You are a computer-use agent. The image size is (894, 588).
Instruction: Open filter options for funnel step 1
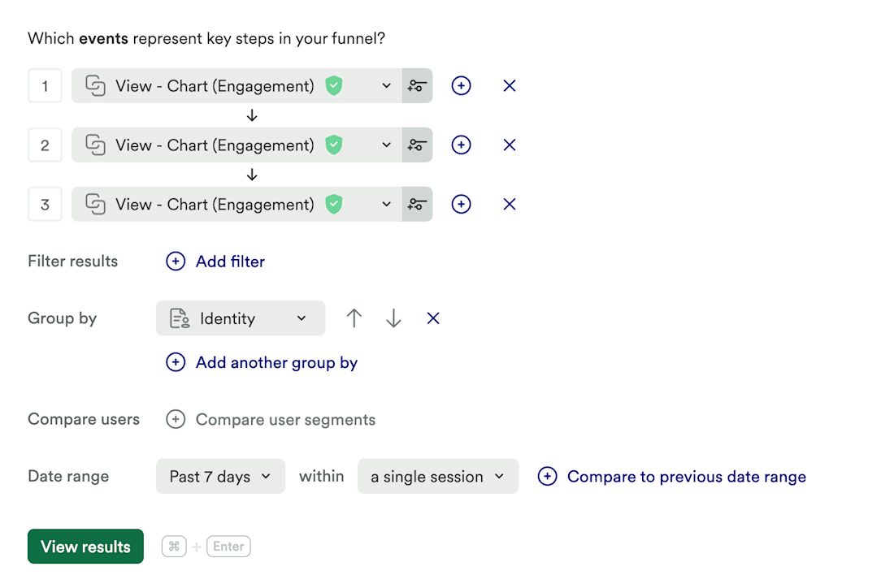click(417, 86)
